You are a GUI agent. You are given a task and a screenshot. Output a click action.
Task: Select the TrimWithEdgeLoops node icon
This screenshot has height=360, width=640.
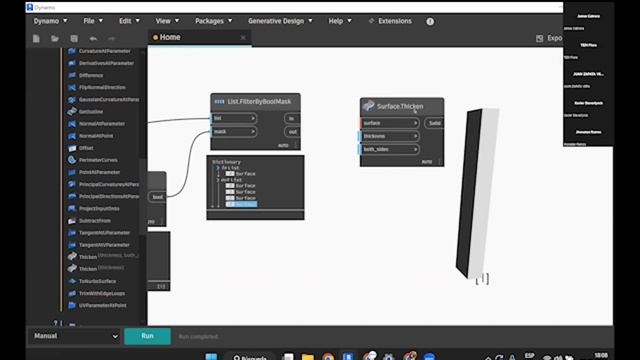72,293
